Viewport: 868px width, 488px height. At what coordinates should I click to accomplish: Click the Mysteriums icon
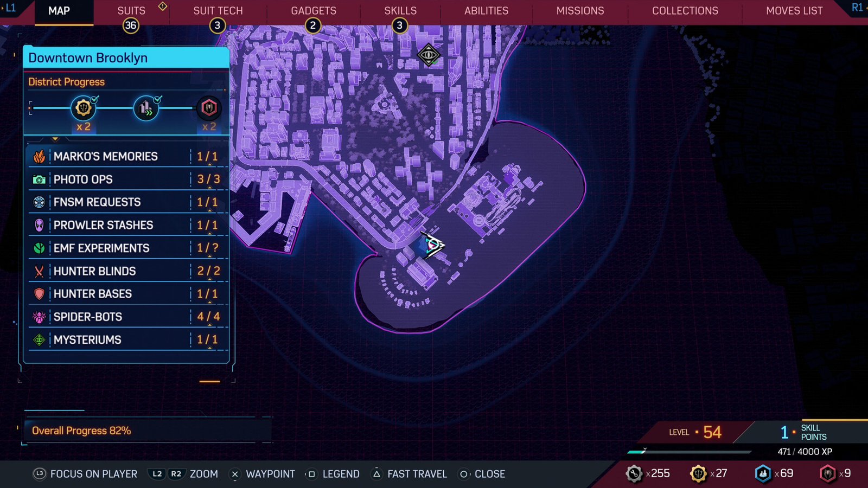[x=39, y=340]
